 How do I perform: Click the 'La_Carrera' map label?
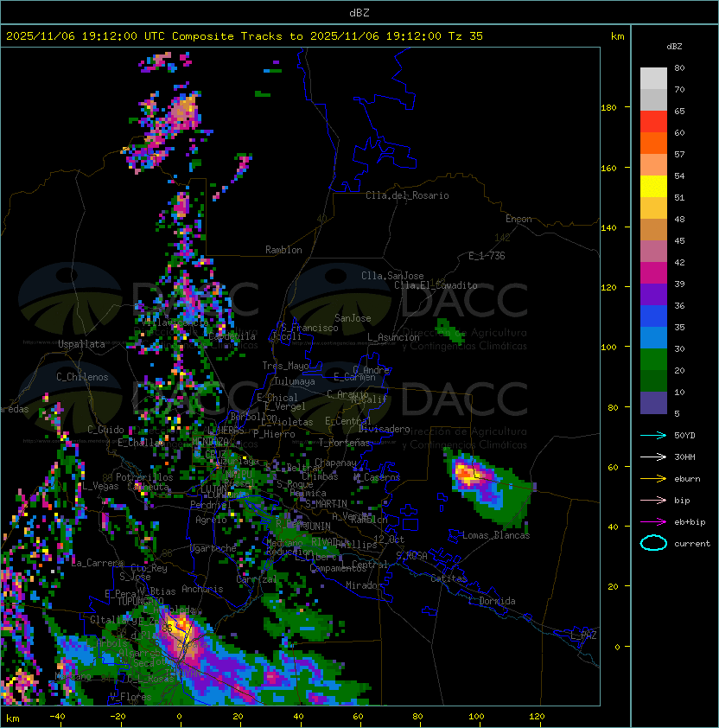tap(98, 563)
